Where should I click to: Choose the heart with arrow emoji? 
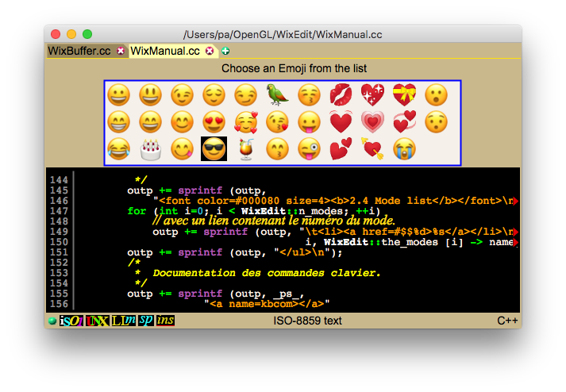(x=372, y=148)
